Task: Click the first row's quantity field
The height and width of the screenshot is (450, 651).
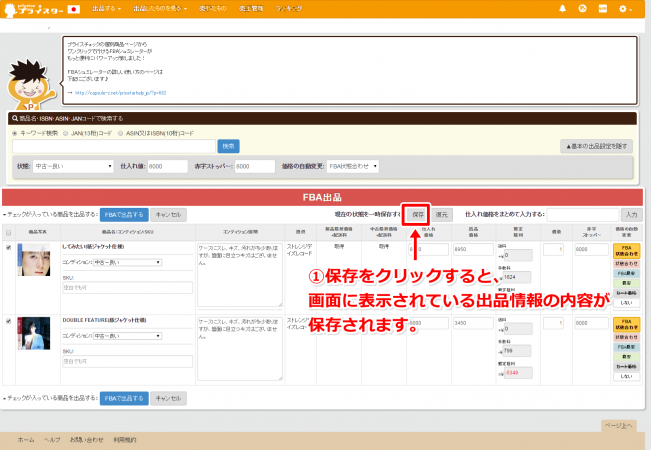Action: (x=553, y=249)
